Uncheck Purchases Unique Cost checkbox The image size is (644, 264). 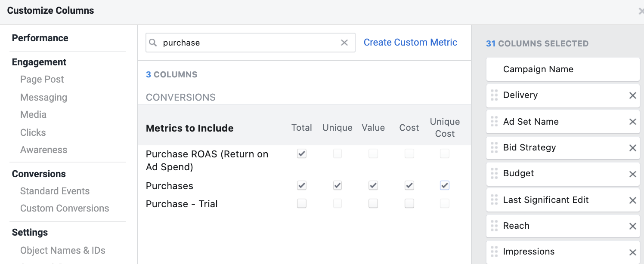445,186
